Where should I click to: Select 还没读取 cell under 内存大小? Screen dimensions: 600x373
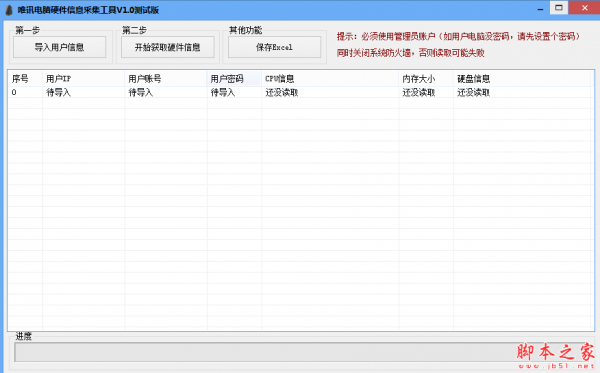(426, 92)
